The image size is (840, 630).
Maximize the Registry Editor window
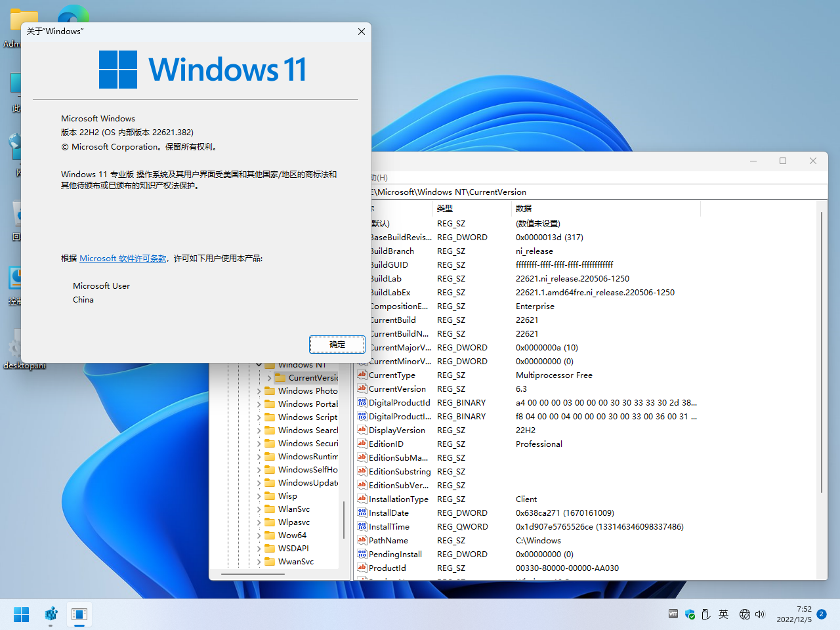click(783, 161)
